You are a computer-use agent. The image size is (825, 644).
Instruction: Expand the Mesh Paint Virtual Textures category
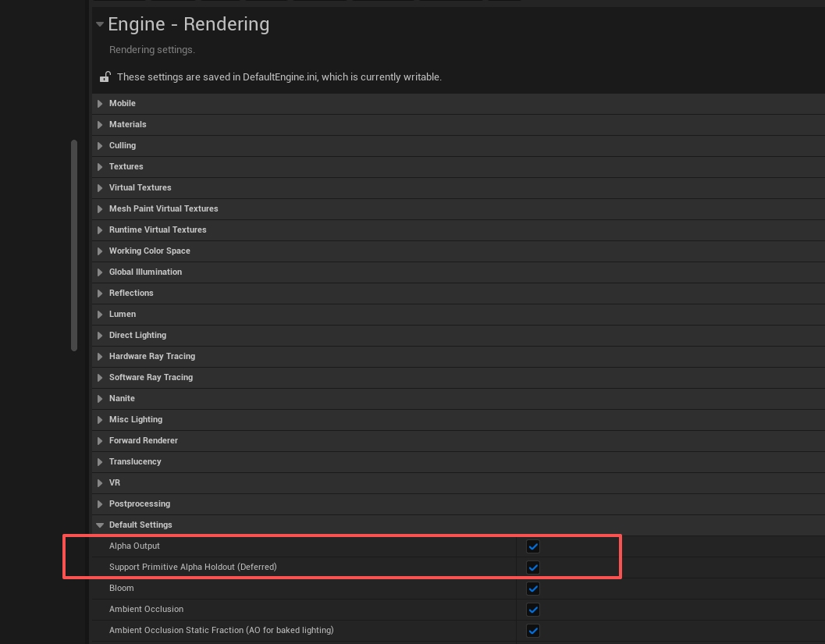click(100, 209)
